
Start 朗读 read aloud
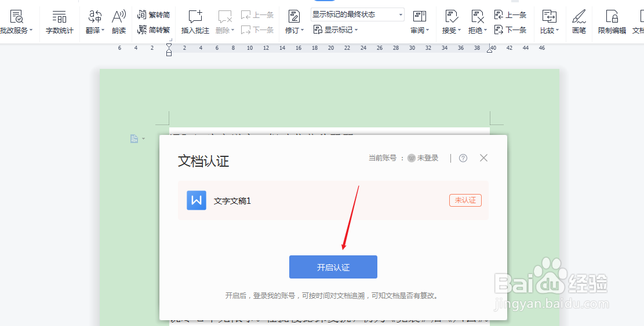[x=119, y=22]
